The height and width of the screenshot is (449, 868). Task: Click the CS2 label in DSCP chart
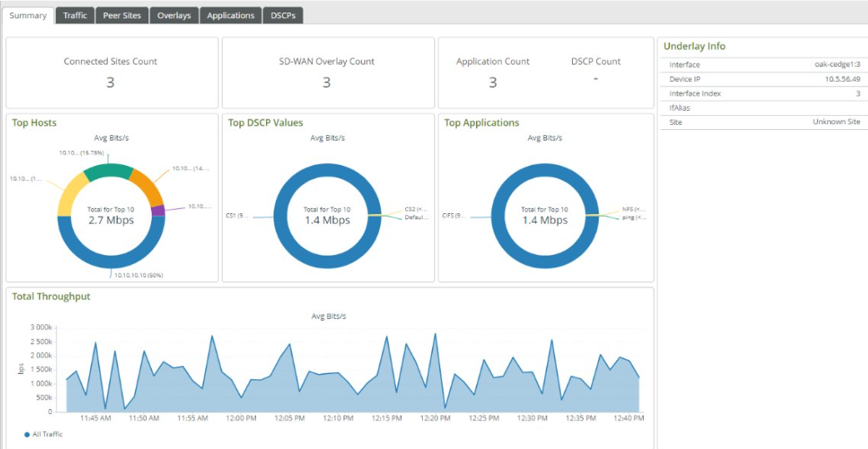pos(416,210)
